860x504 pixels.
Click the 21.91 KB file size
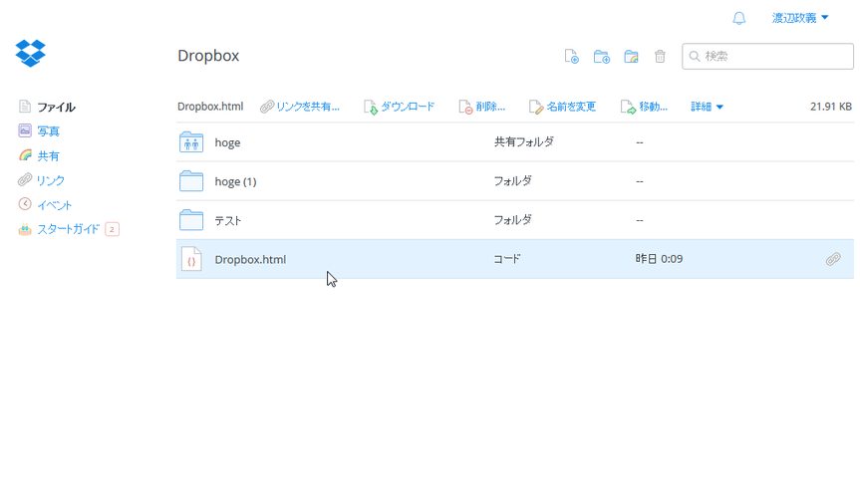click(x=831, y=107)
